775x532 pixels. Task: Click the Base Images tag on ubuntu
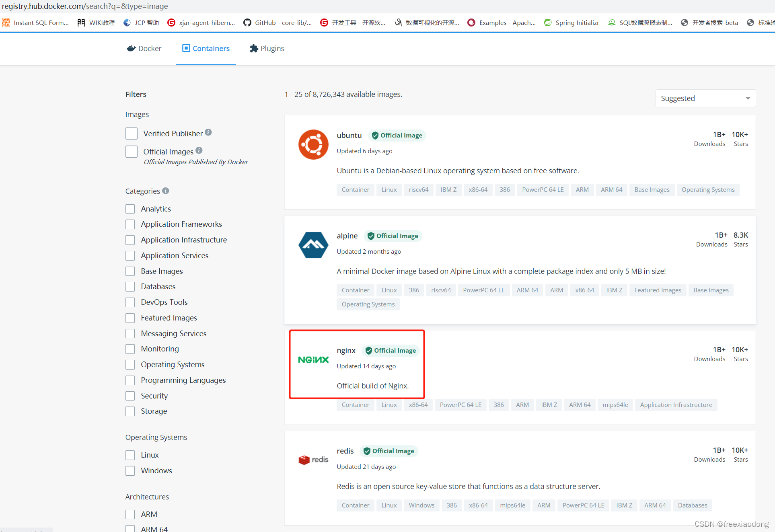click(x=652, y=189)
